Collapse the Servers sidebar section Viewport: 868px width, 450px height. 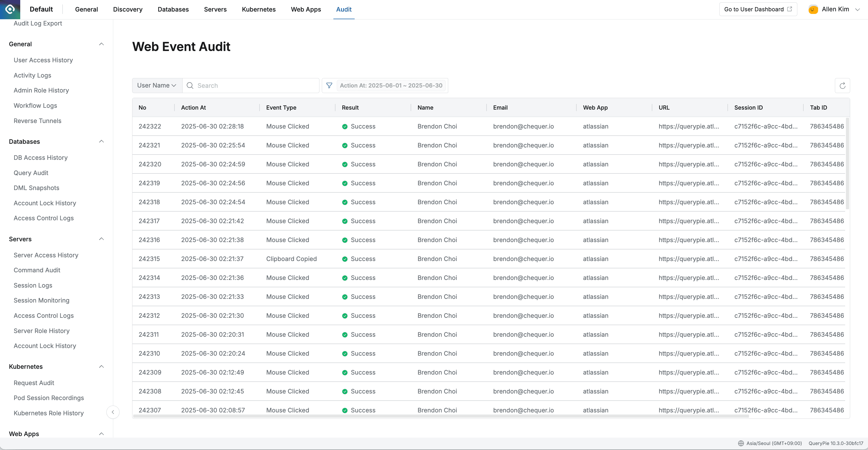102,239
